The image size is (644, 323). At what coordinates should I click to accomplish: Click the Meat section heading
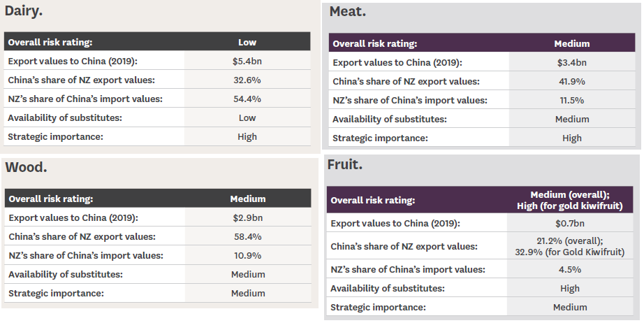(348, 12)
